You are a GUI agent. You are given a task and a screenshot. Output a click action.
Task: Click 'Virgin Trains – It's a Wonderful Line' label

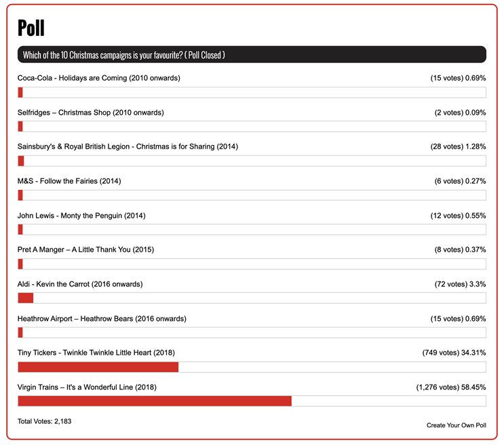tap(87, 387)
